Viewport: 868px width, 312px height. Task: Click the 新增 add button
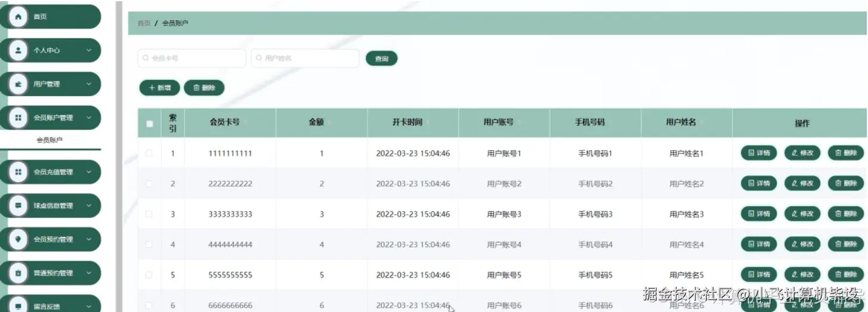point(160,88)
